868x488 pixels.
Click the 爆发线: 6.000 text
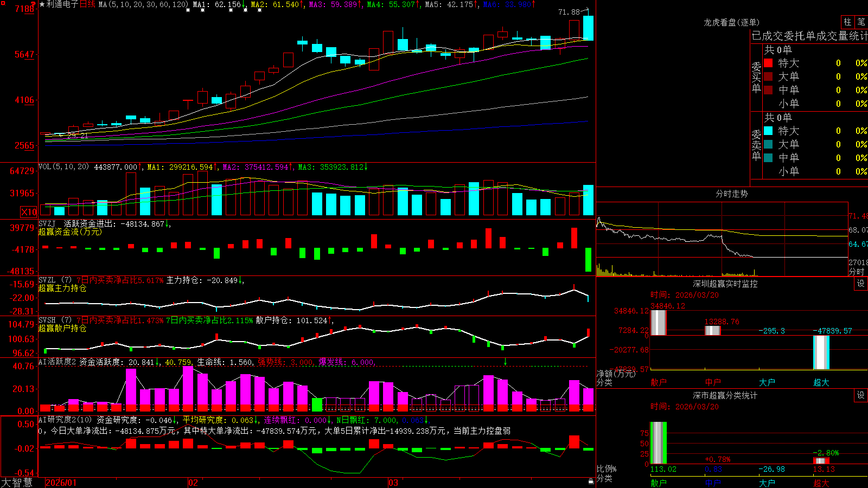pyautogui.click(x=347, y=362)
